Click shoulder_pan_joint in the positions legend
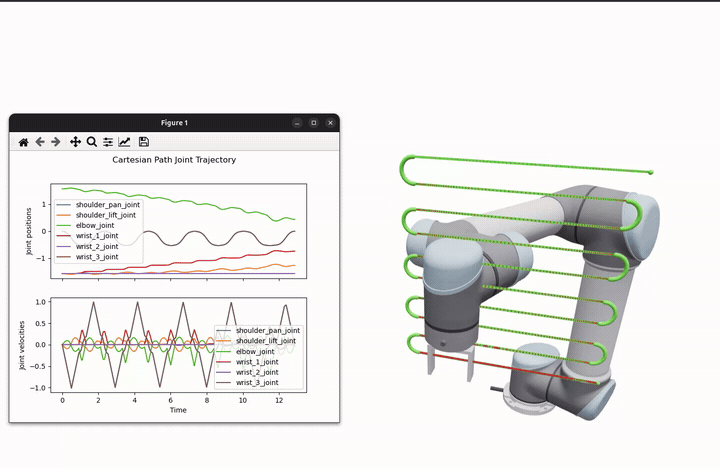The height and width of the screenshot is (468, 720). pos(108,205)
